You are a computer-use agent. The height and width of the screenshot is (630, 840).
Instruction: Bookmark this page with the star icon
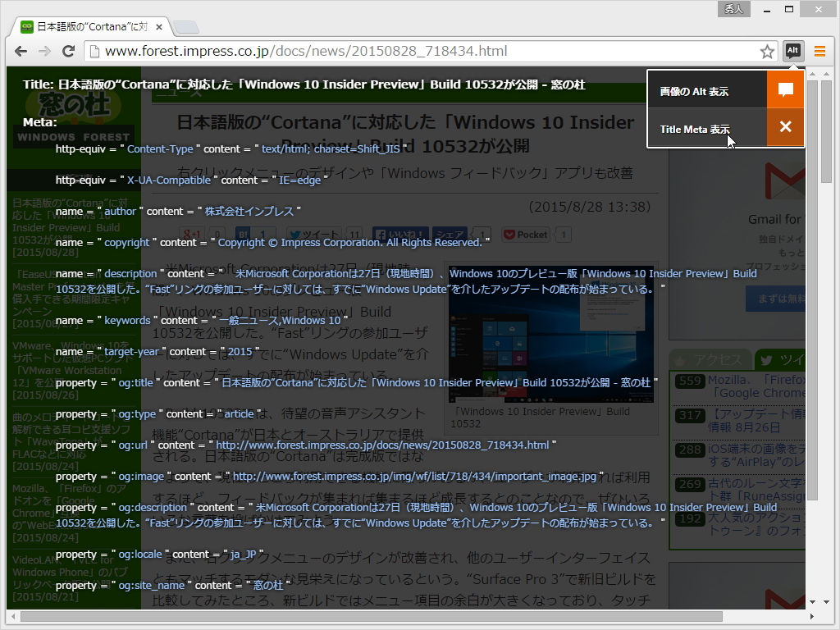point(767,52)
